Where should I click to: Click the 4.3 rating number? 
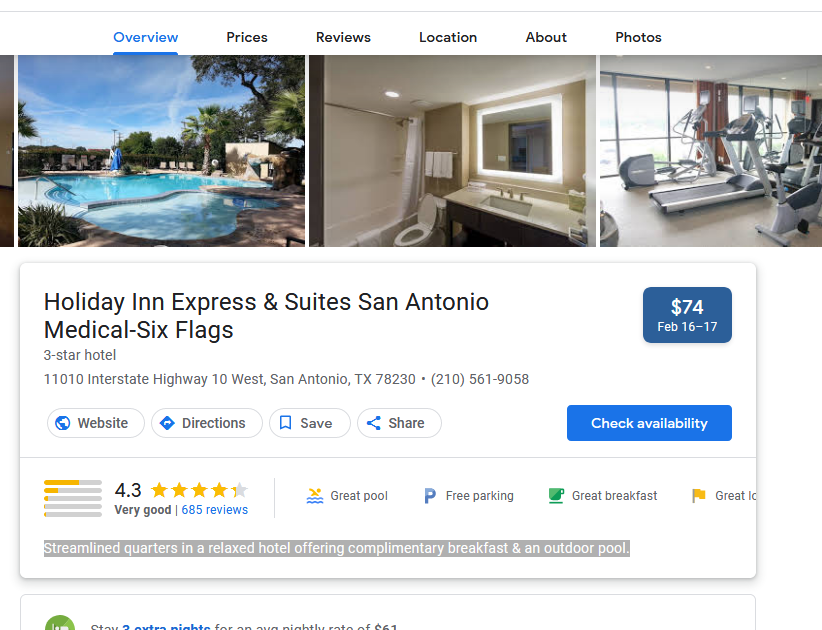pyautogui.click(x=128, y=490)
